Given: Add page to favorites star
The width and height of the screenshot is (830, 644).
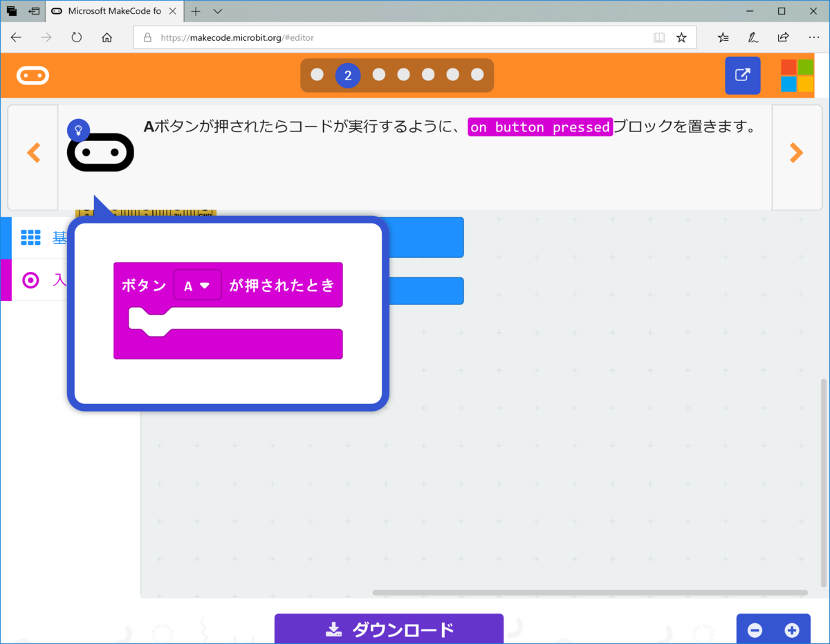Looking at the screenshot, I should pos(681,37).
